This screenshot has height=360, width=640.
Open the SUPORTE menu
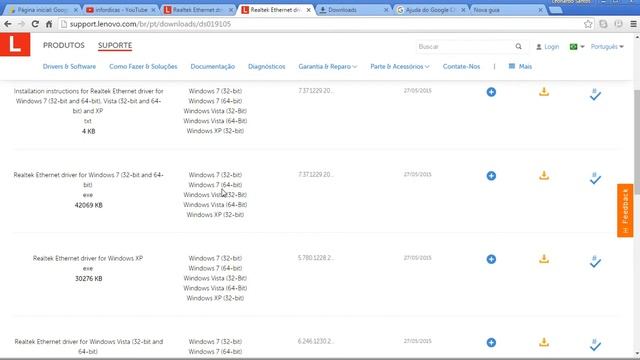coord(115,45)
